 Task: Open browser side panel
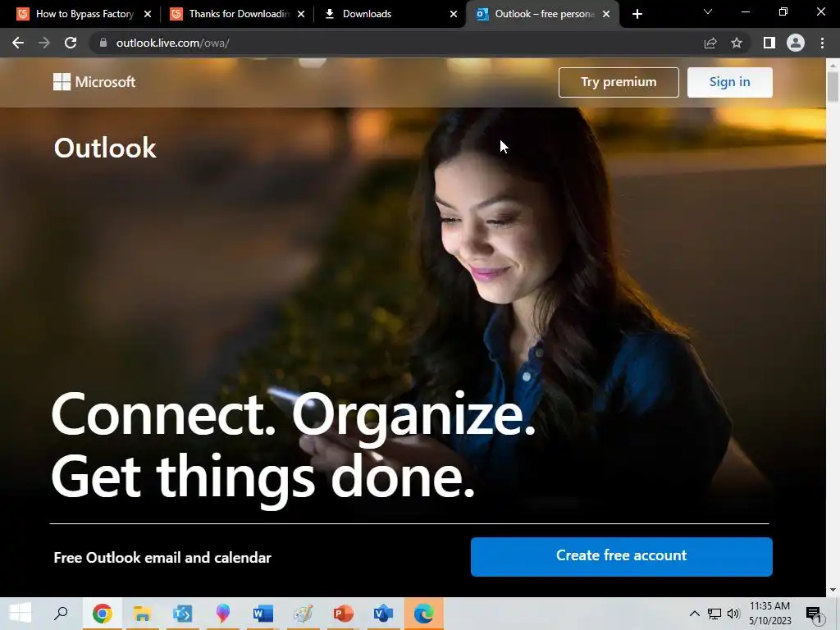coord(769,43)
